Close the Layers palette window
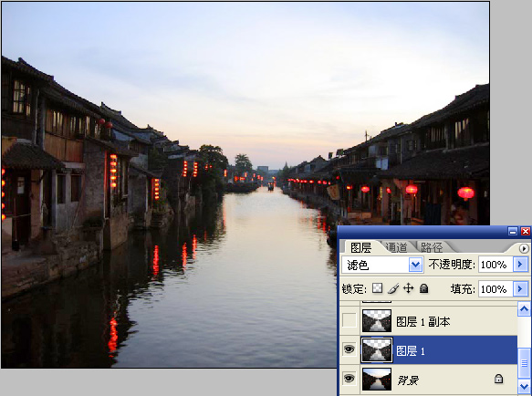532x396 pixels. [526, 232]
